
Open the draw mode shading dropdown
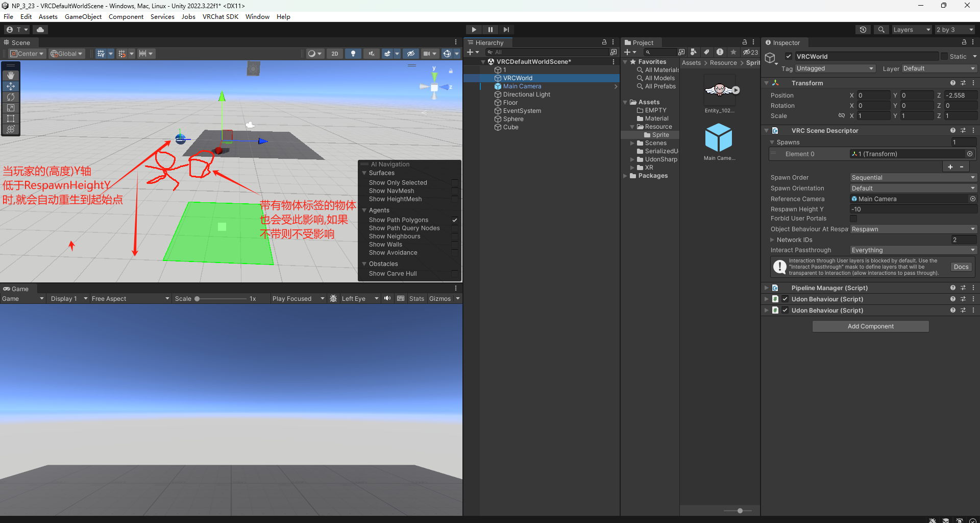pos(315,54)
